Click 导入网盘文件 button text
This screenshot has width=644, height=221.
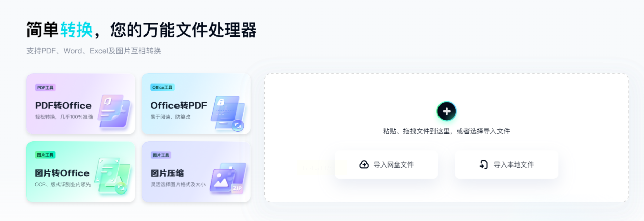(394, 164)
